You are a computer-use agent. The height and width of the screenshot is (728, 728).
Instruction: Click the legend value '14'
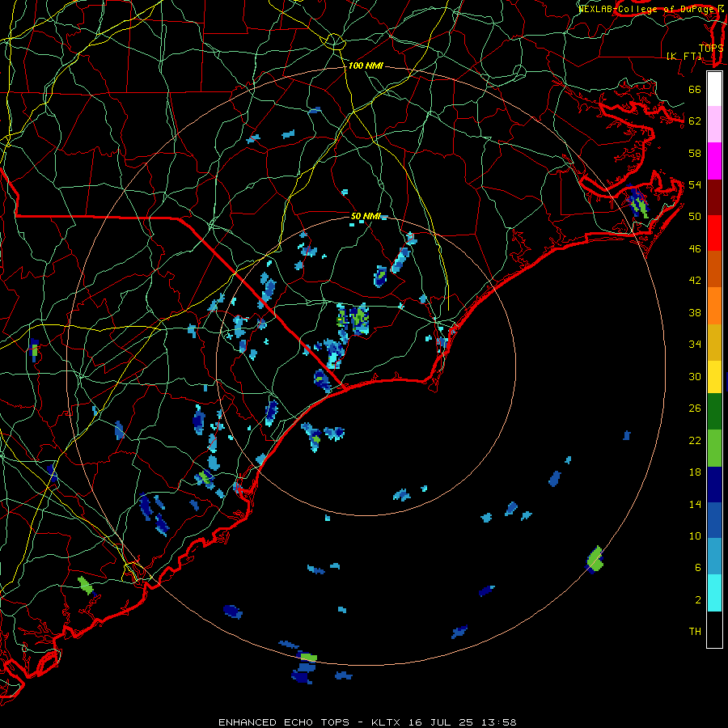(x=695, y=504)
